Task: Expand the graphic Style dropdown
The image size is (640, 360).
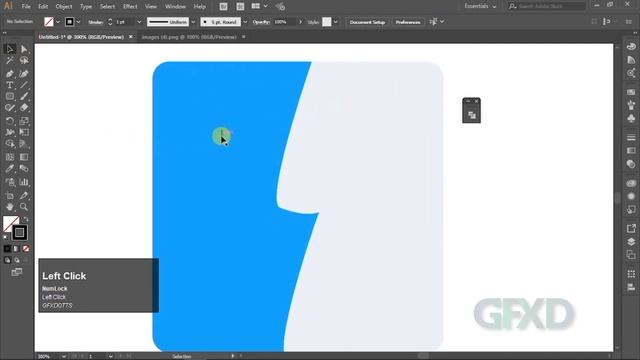Action: coord(335,22)
